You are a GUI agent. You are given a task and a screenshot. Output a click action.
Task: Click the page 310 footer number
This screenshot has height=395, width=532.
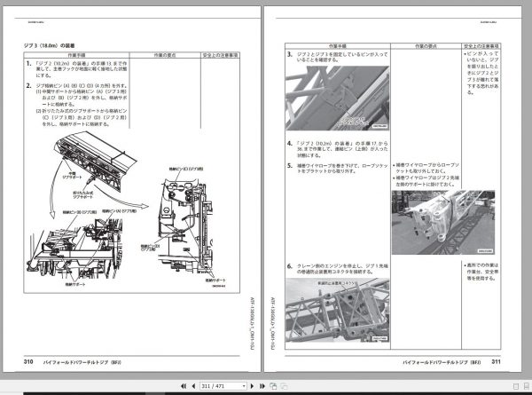(28, 362)
